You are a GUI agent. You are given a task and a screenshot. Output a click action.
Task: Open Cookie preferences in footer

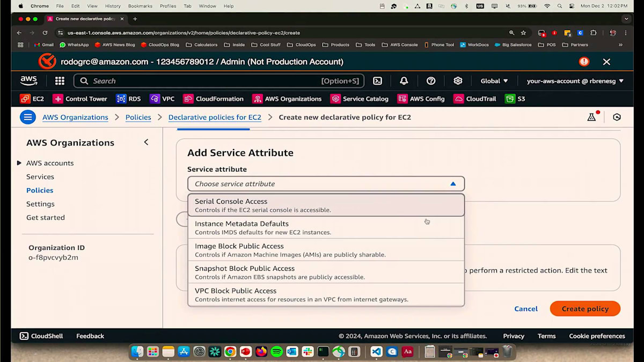coord(597,336)
